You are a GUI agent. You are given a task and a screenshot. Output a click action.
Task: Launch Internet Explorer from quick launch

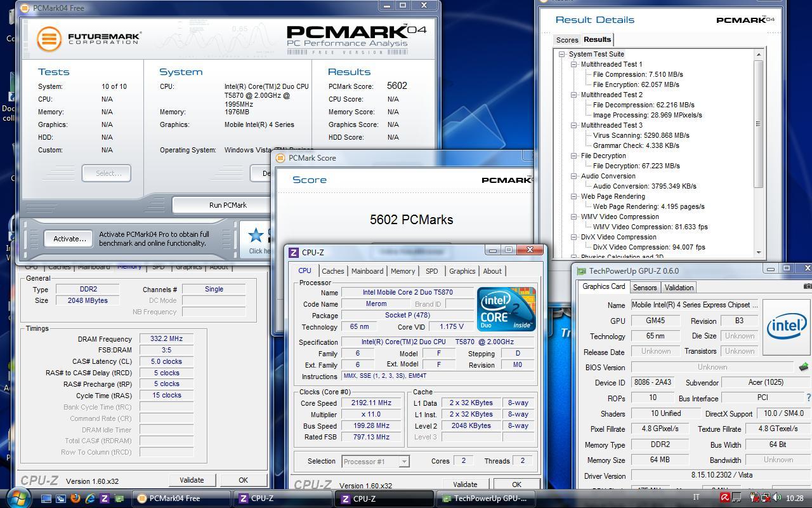tap(90, 498)
